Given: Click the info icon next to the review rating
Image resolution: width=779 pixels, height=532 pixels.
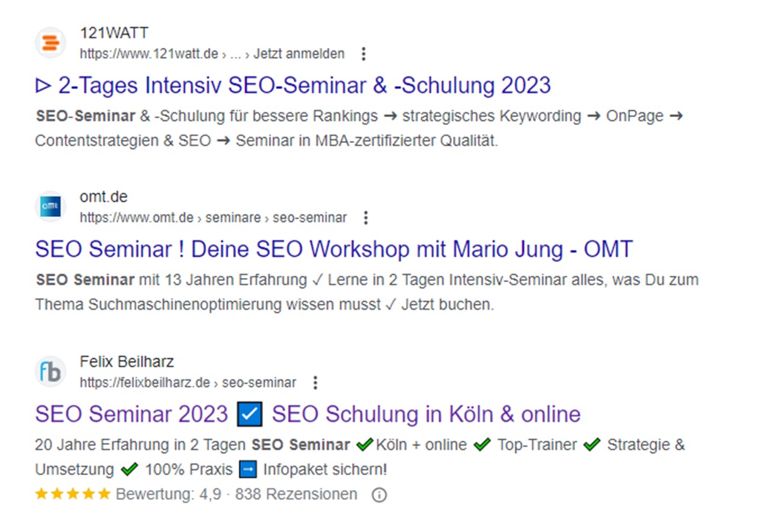Looking at the screenshot, I should (x=378, y=494).
